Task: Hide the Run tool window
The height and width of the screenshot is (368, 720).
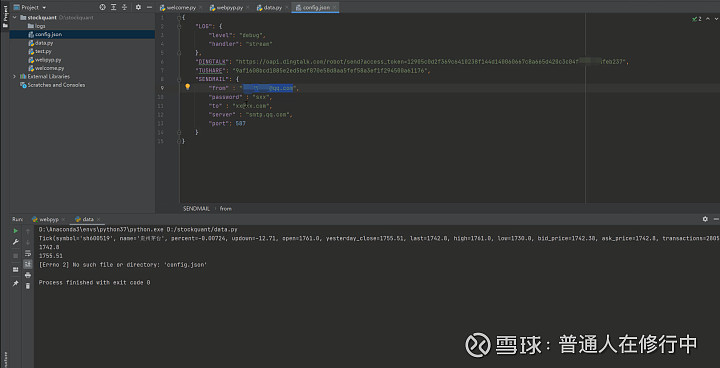Action: [716, 219]
